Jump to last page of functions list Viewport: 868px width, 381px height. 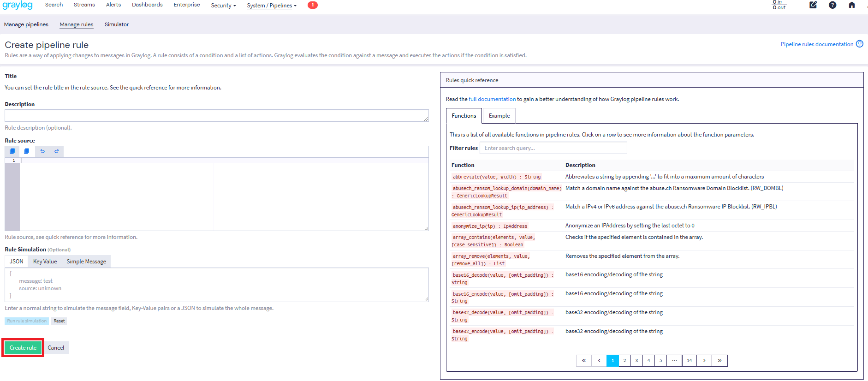tap(719, 361)
